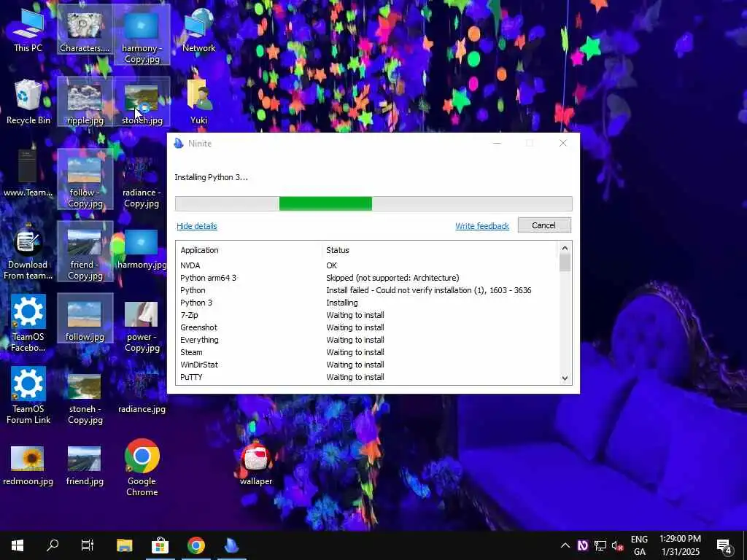Click Ninite logo in title bar

click(x=179, y=144)
